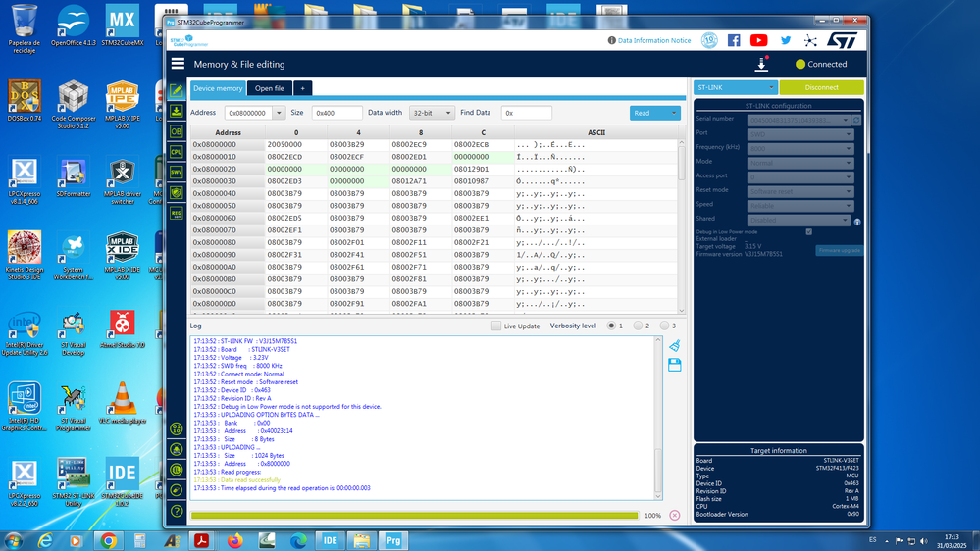
Task: Clear the log with broom icon
Action: (x=674, y=345)
